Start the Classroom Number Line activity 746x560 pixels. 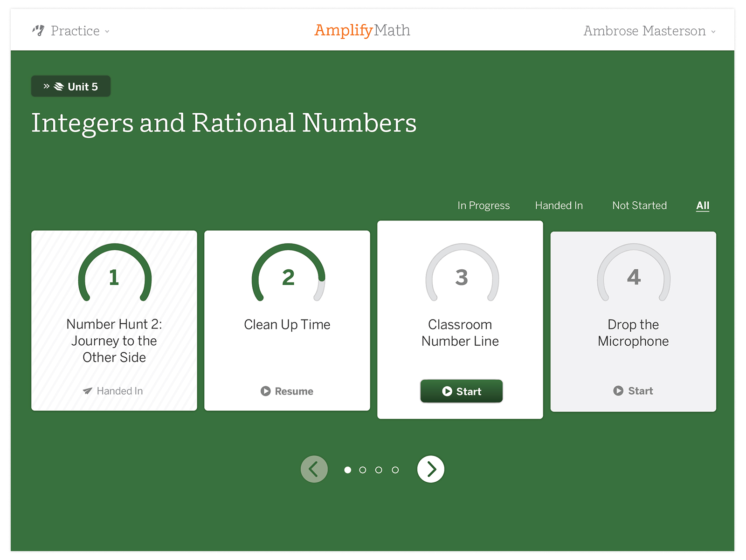point(462,391)
